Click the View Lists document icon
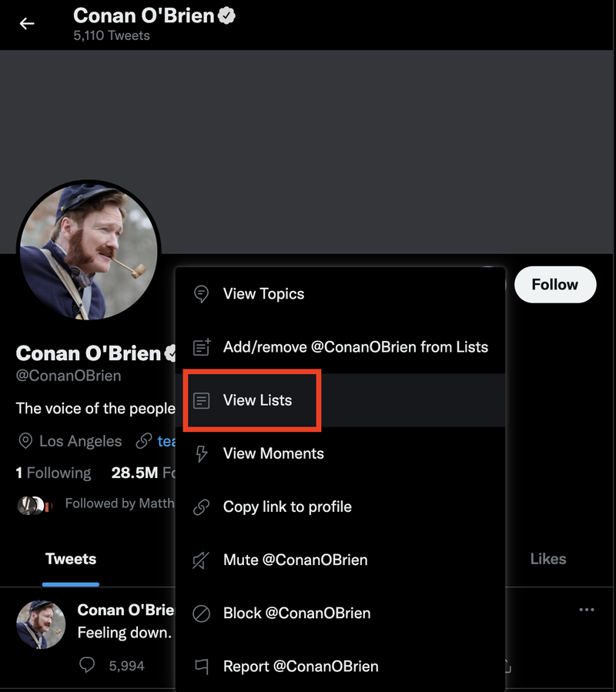The image size is (616, 692). tap(202, 400)
